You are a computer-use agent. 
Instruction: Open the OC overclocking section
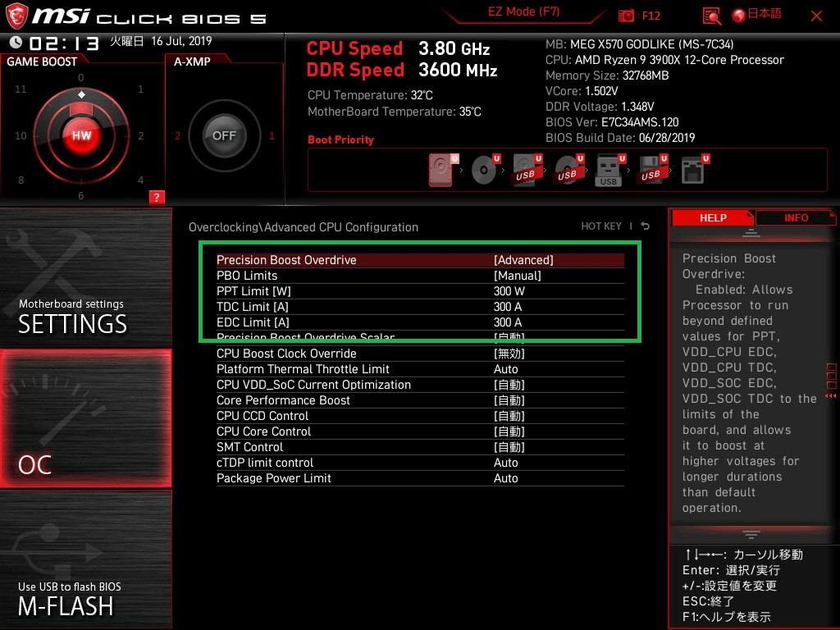click(x=85, y=418)
